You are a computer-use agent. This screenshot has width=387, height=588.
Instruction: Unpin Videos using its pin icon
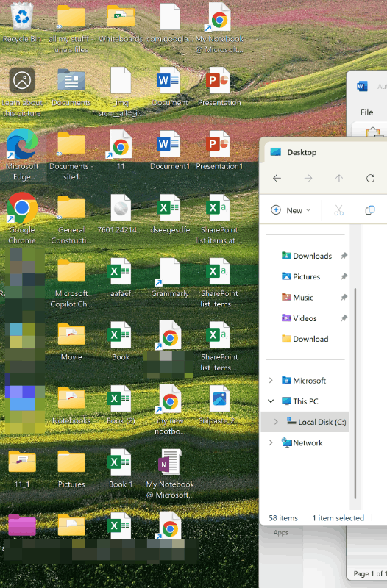pyautogui.click(x=344, y=318)
